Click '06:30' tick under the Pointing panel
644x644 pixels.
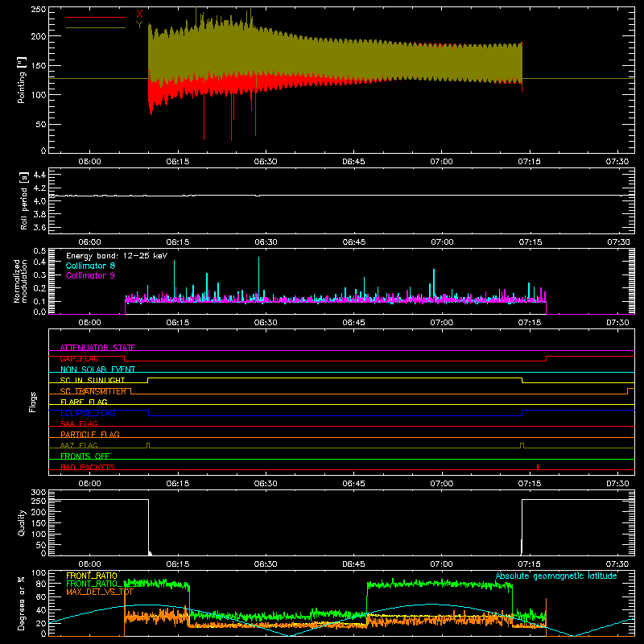coord(266,162)
